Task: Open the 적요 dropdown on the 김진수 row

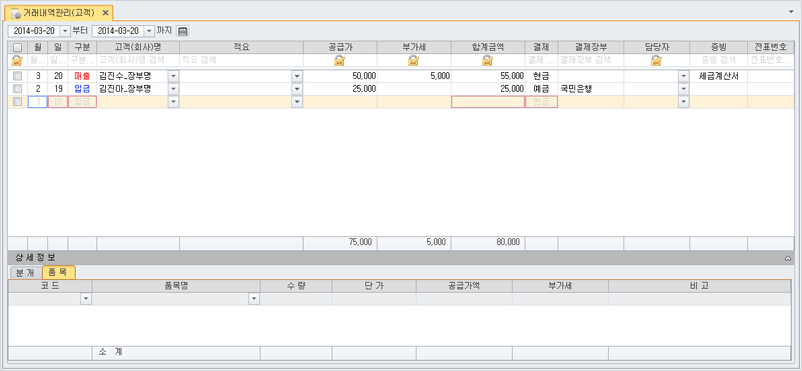Action: [297, 76]
